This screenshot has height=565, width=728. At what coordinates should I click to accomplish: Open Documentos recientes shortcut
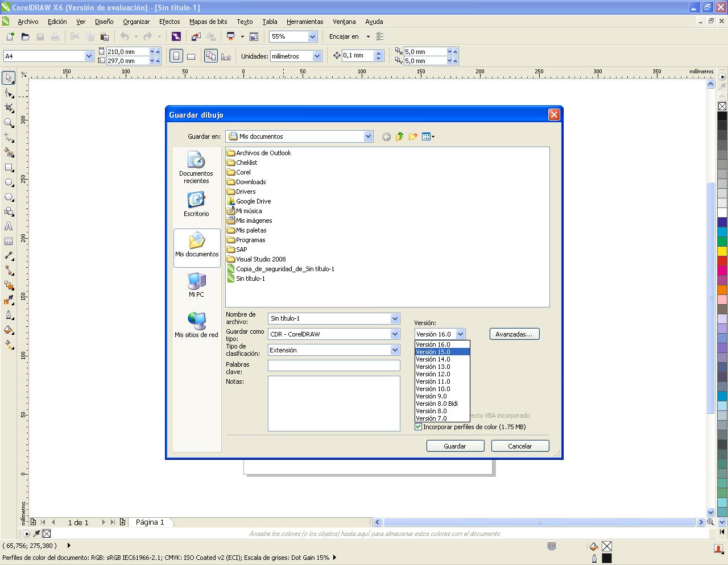click(x=196, y=168)
